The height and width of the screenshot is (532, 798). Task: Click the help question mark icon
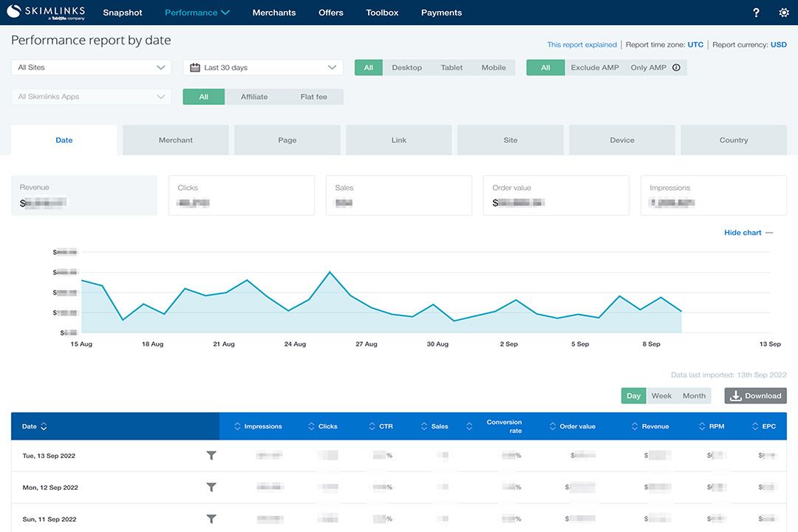(756, 13)
